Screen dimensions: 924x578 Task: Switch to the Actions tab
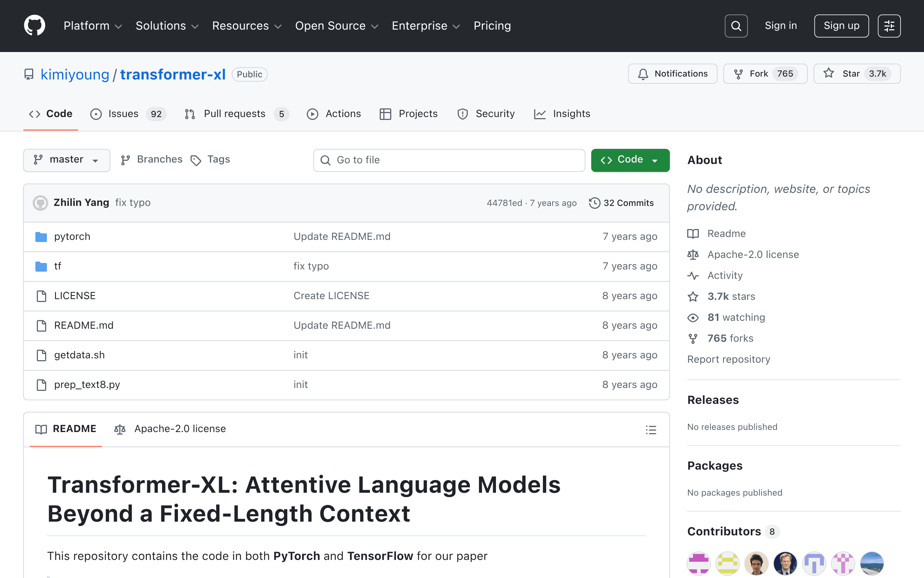coord(334,114)
